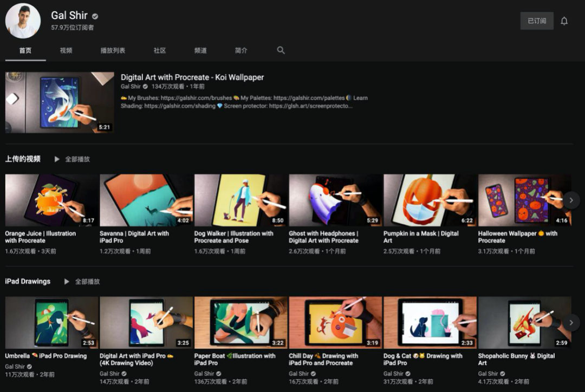
Task: Click the notification bell icon
Action: pyautogui.click(x=564, y=21)
